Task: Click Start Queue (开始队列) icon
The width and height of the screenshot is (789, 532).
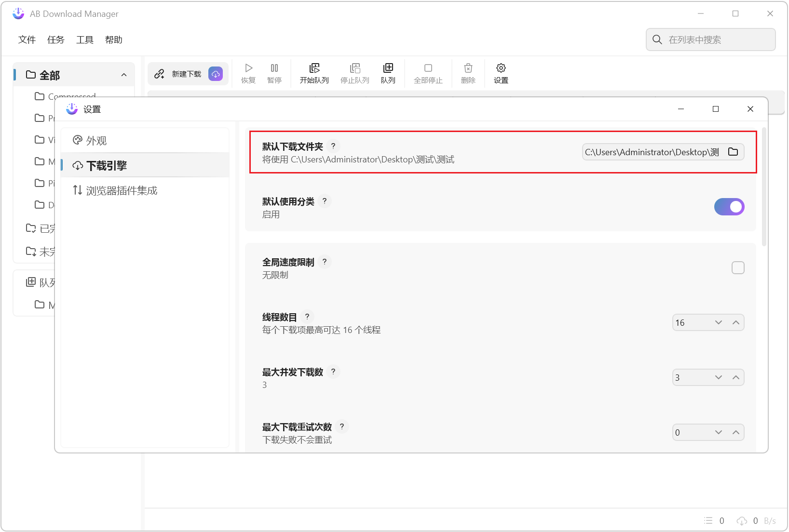Action: [314, 68]
